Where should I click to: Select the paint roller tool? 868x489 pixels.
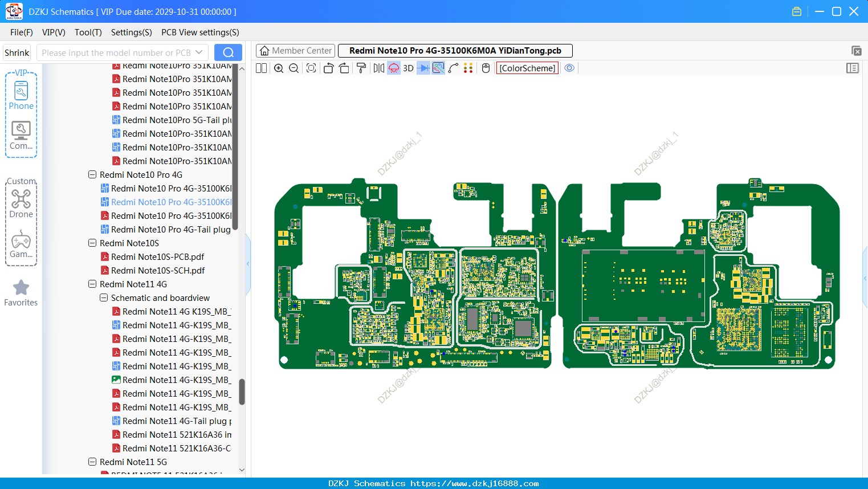click(361, 68)
